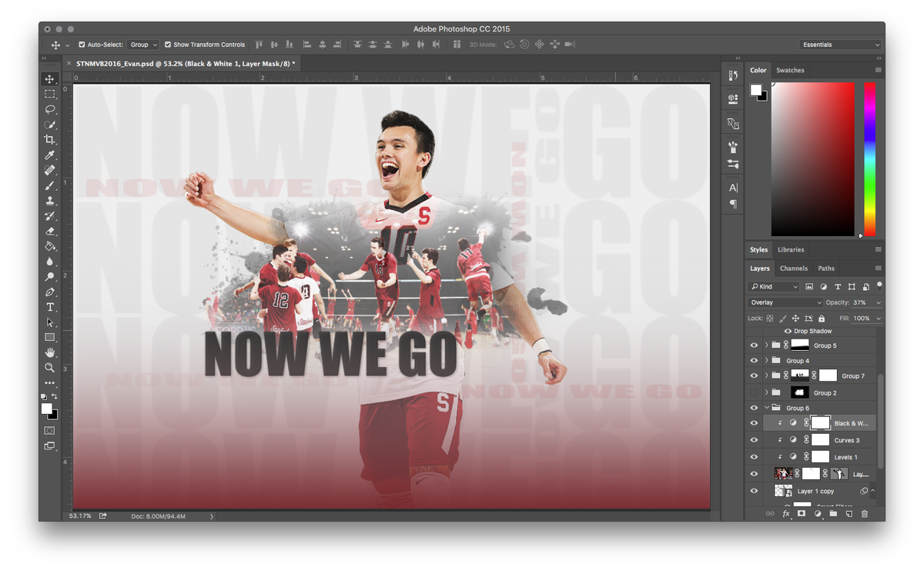Select the Lasso tool

point(49,109)
